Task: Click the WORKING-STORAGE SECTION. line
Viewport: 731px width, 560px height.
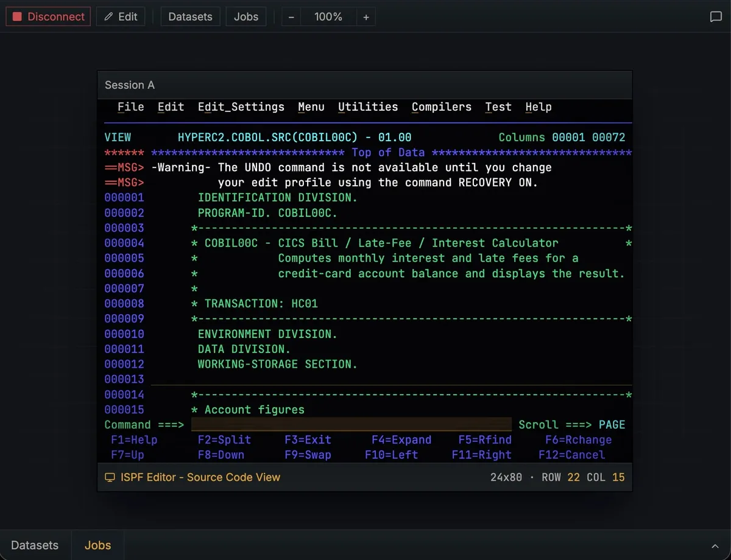Action: (278, 364)
